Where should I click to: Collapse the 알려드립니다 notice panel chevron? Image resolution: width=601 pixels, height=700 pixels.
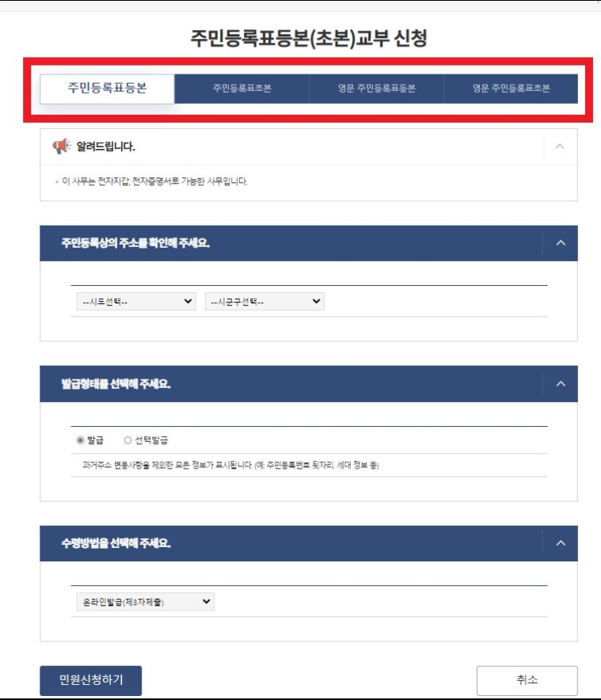coord(560,146)
